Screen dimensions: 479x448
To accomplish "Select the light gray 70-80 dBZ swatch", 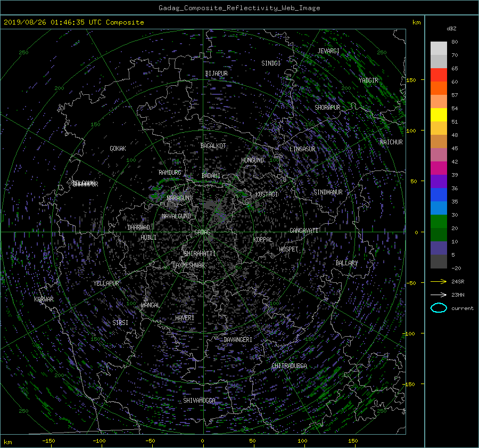I will (x=439, y=48).
